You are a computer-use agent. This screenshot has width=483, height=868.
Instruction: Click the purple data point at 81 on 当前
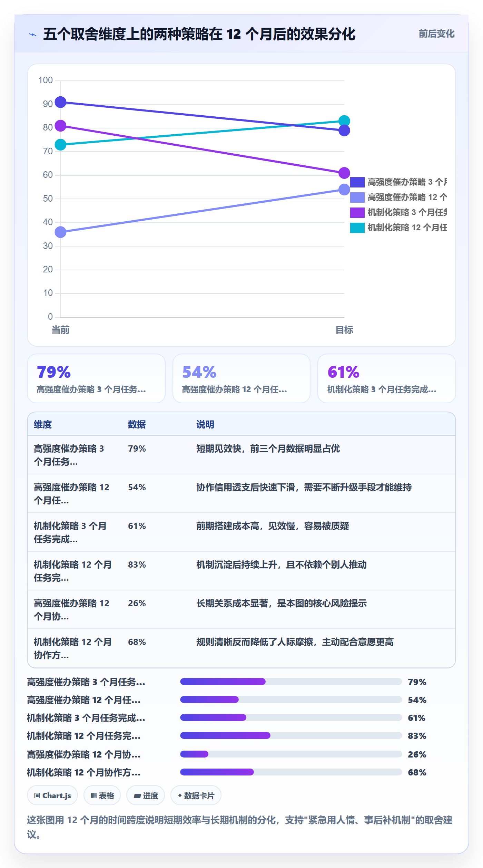tap(60, 126)
